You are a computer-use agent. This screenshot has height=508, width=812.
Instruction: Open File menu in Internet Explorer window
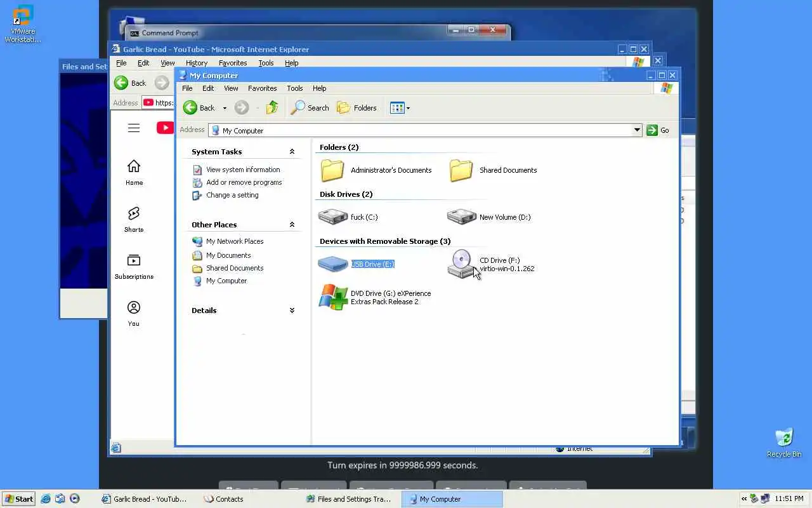[121, 63]
